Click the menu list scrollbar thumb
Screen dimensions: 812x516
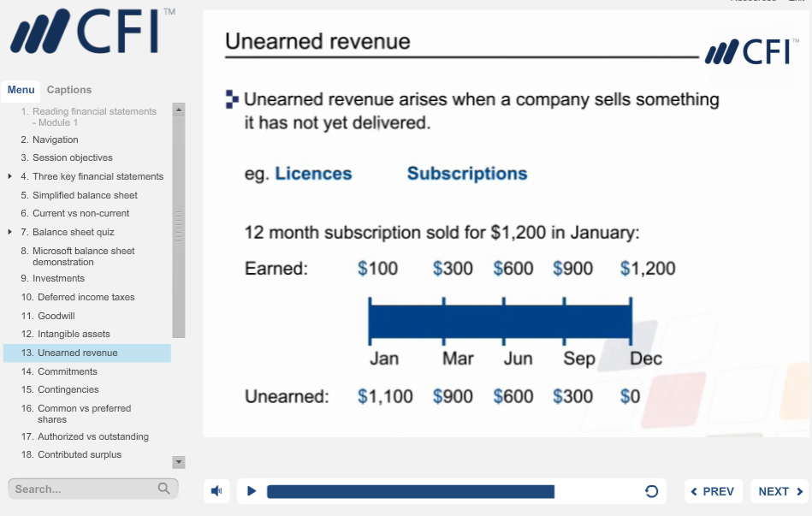point(179,227)
